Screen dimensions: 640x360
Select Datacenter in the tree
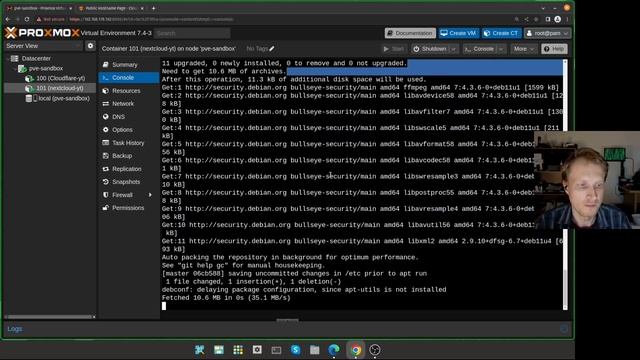36,58
